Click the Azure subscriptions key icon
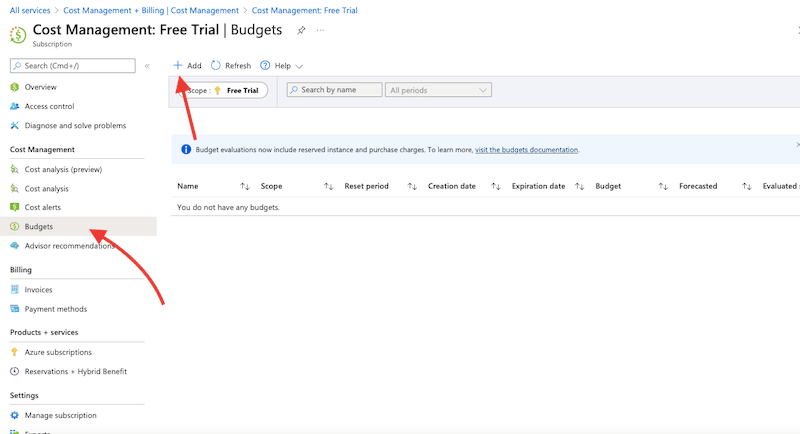The height and width of the screenshot is (434, 800). pos(15,352)
